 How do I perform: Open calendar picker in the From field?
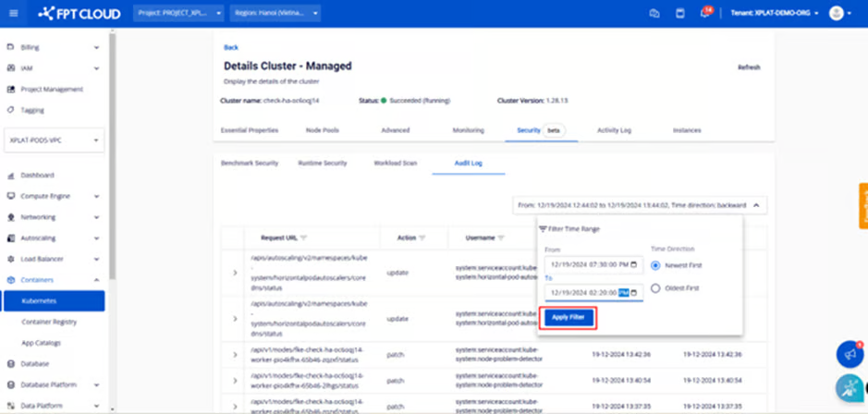click(x=634, y=265)
